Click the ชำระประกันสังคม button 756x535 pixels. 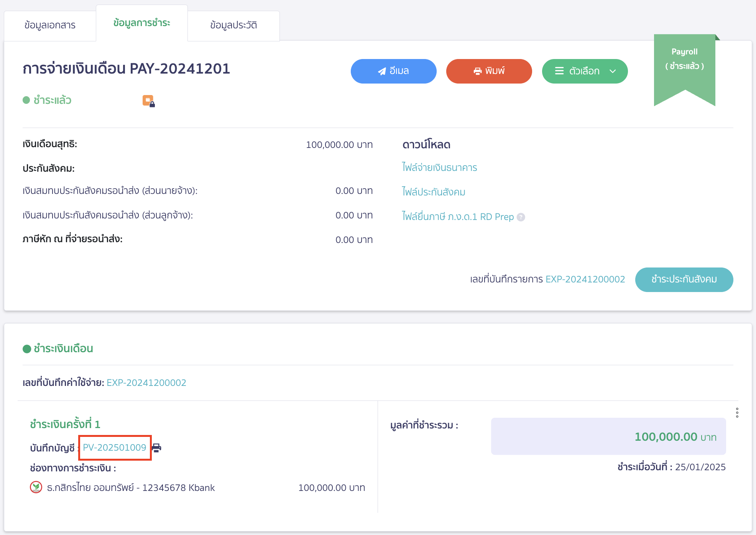tap(684, 279)
